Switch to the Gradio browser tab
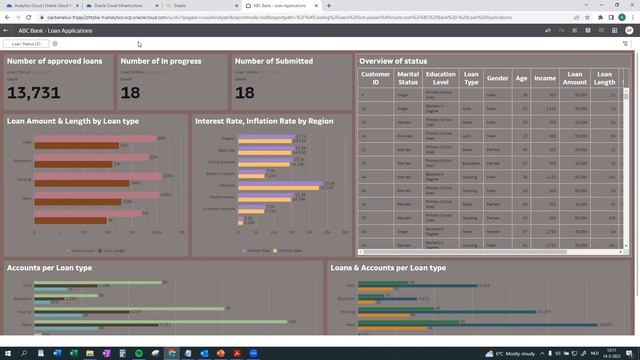The image size is (640, 360). click(201, 6)
